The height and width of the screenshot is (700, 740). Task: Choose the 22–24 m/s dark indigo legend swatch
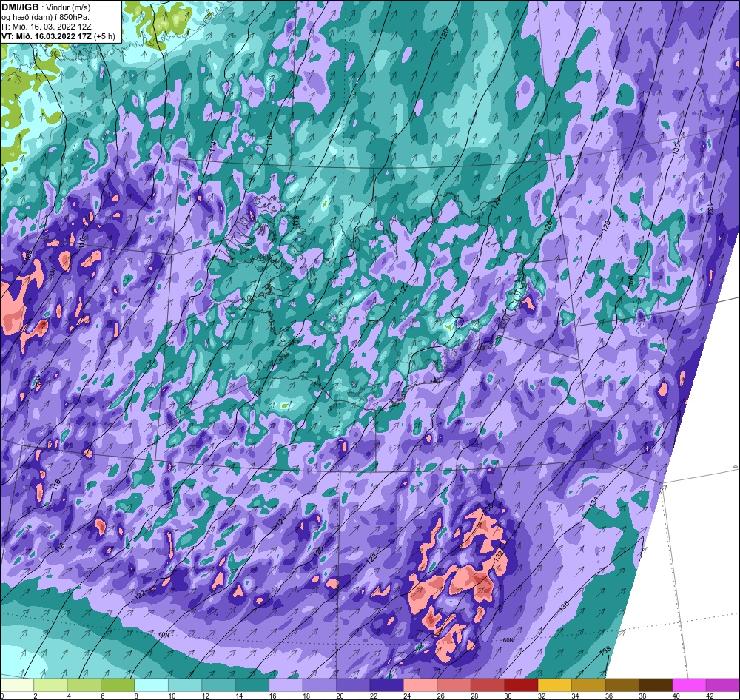point(386,685)
